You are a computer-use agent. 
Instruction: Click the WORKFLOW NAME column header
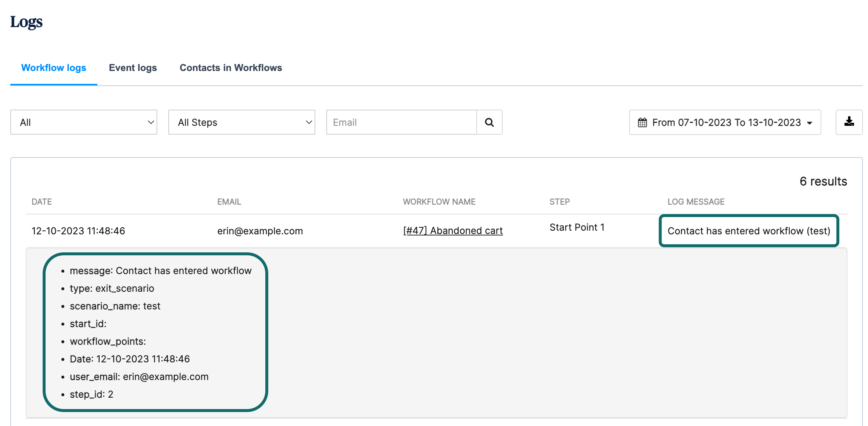(439, 202)
